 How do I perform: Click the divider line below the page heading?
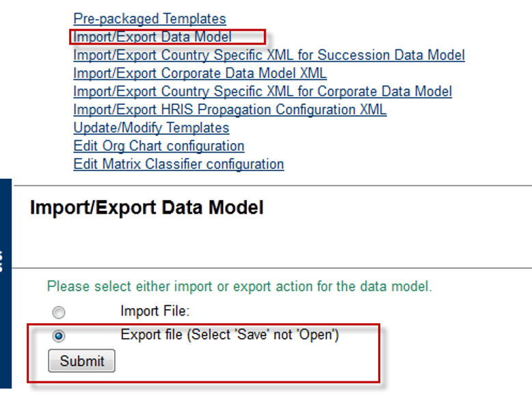coord(271,268)
